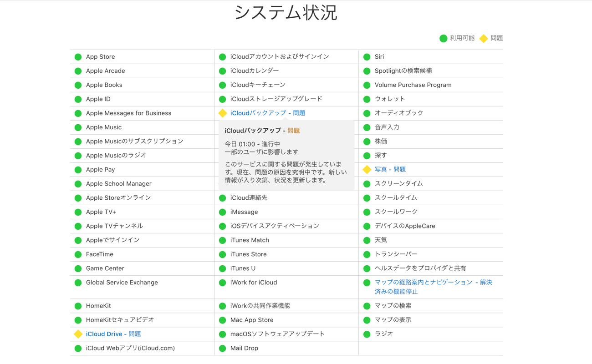
Task: Click the green status dot beside Apple Pay
Action: click(x=78, y=170)
